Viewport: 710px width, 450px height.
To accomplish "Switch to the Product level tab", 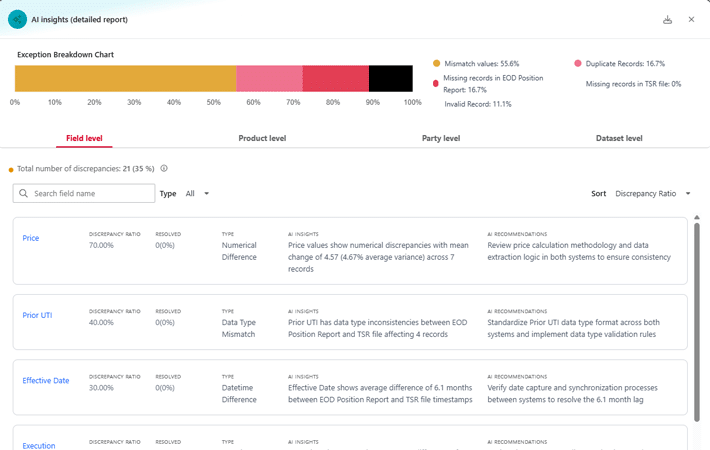I will click(x=262, y=138).
